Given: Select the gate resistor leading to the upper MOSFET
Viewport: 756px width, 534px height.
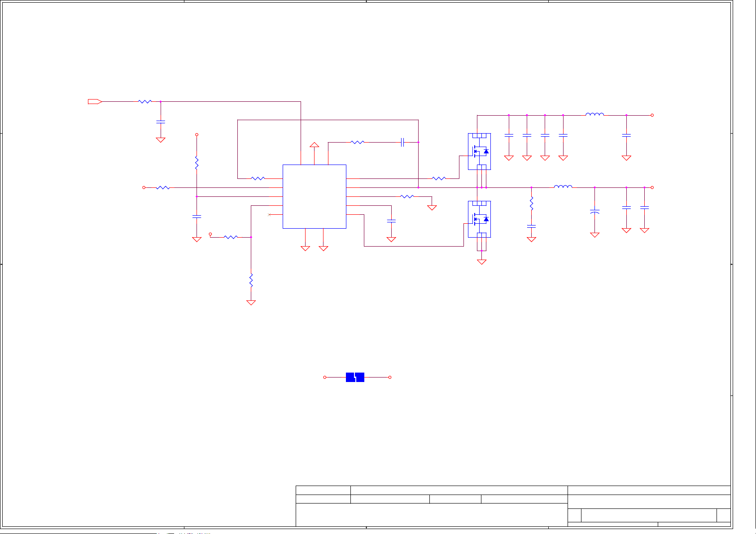Looking at the screenshot, I should (438, 178).
